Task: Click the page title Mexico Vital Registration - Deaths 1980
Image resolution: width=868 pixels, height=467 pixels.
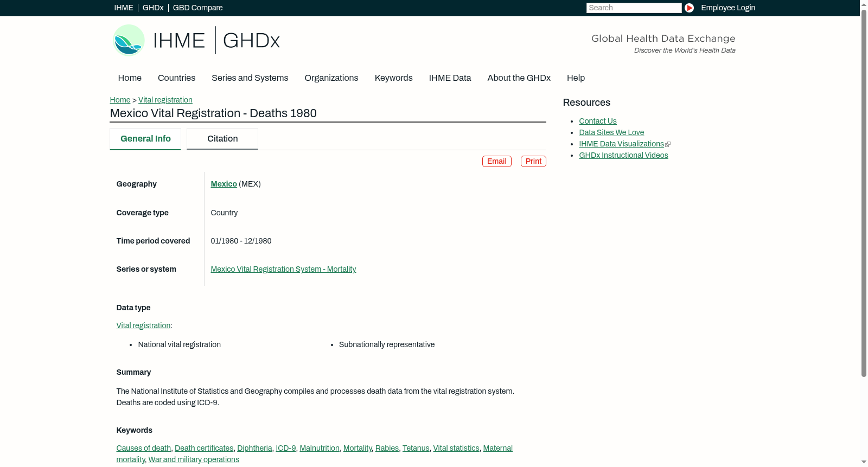Action: 213,113
